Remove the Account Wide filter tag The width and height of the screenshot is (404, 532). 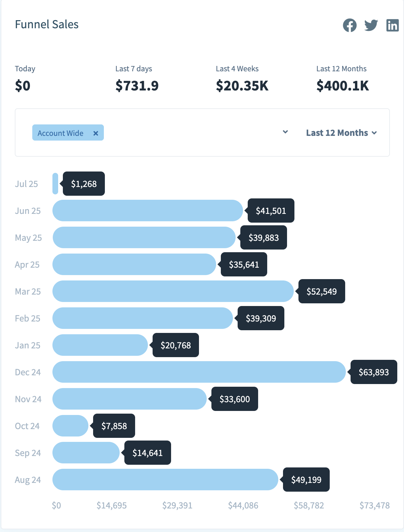pyautogui.click(x=96, y=133)
